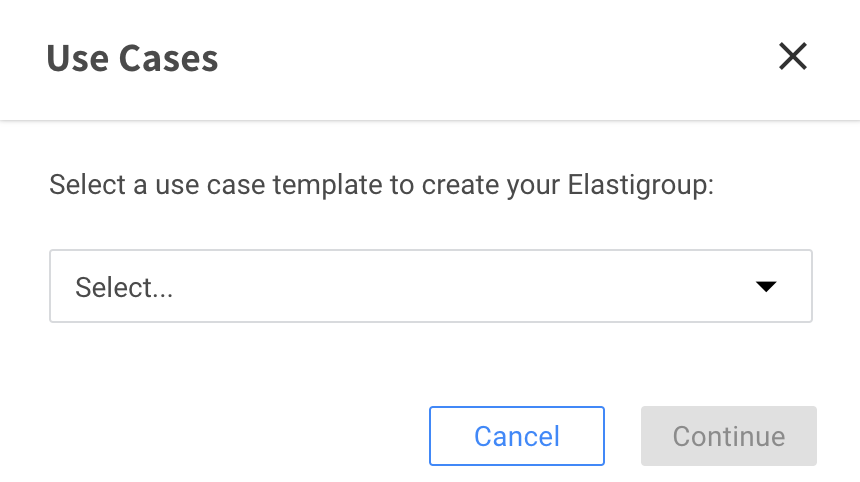
Task: Hit the black caret in the select box
Action: click(766, 287)
